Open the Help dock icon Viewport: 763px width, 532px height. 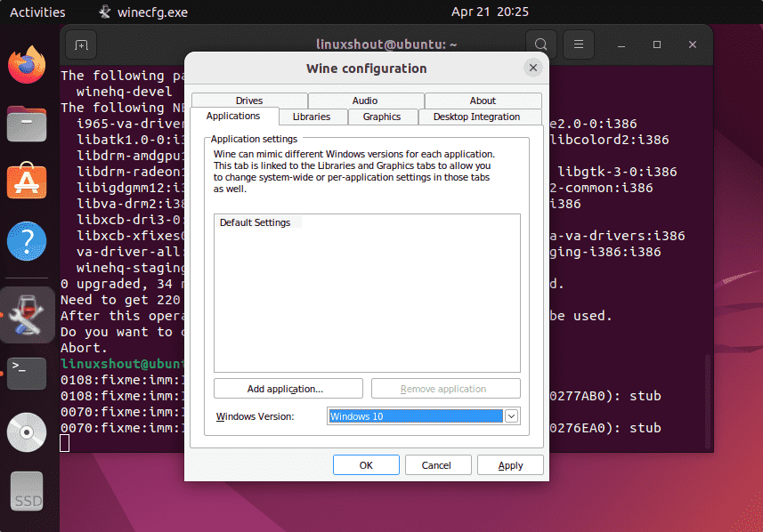coord(27,241)
